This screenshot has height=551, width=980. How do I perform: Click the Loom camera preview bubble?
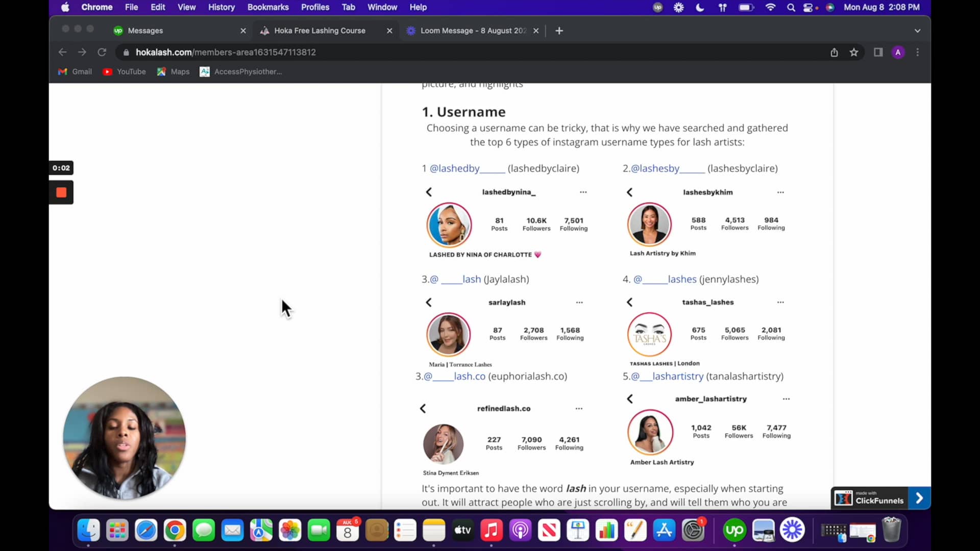click(x=124, y=438)
